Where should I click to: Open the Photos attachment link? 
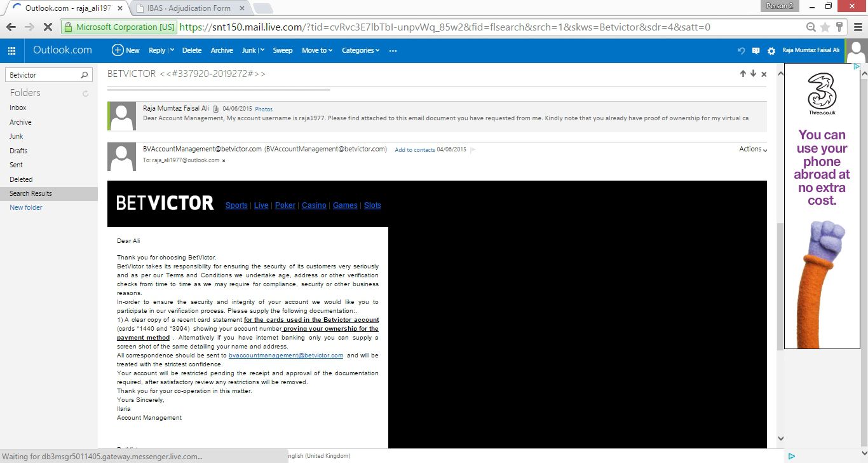coord(264,109)
